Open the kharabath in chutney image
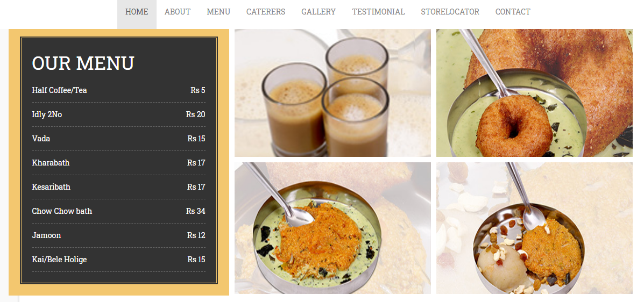 click(x=332, y=228)
